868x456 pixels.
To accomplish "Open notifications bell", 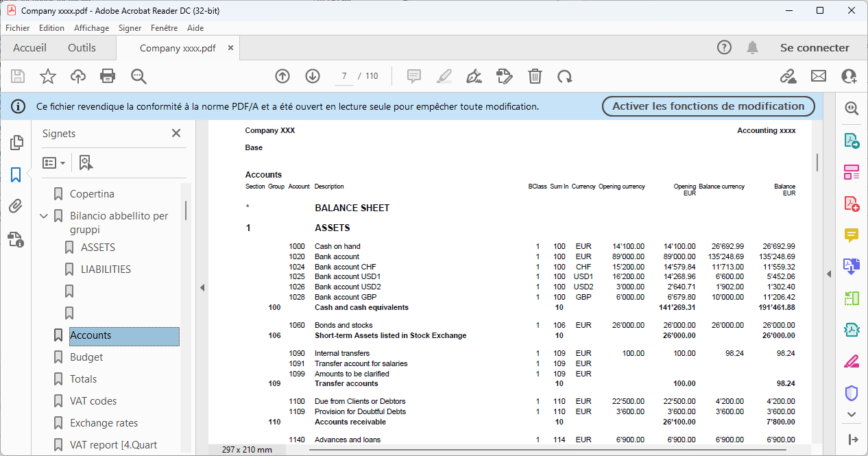I will click(753, 47).
